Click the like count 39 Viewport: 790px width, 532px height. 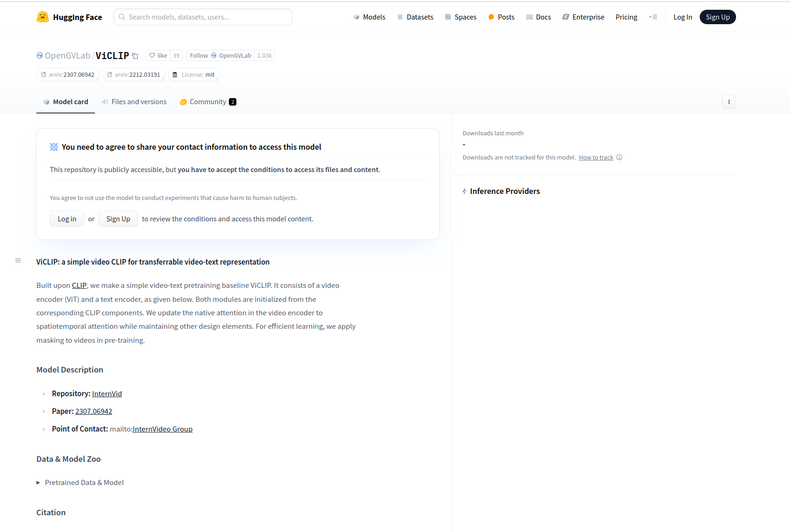pyautogui.click(x=176, y=55)
